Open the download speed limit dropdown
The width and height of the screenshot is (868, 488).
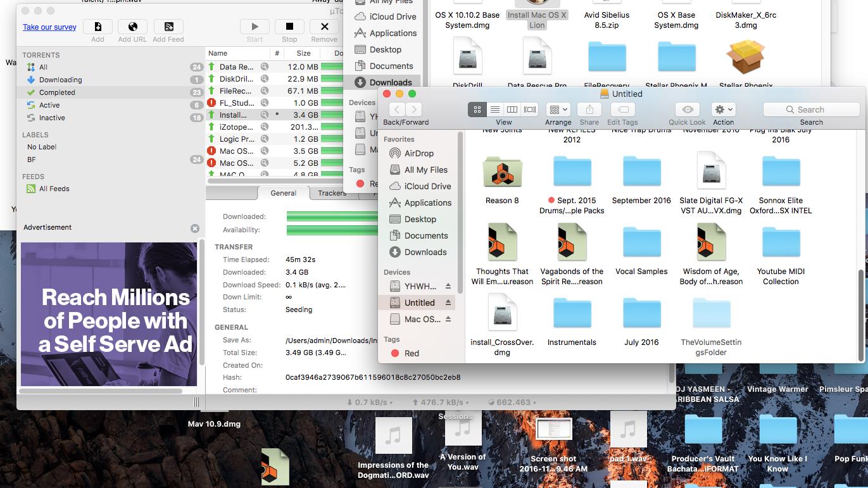[370, 403]
